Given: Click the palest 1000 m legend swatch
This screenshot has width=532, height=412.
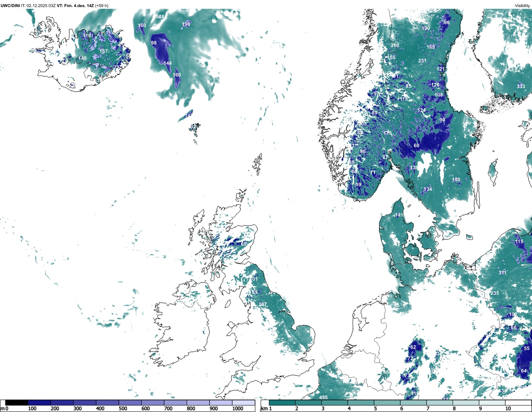Looking at the screenshot, I should click(x=243, y=402).
